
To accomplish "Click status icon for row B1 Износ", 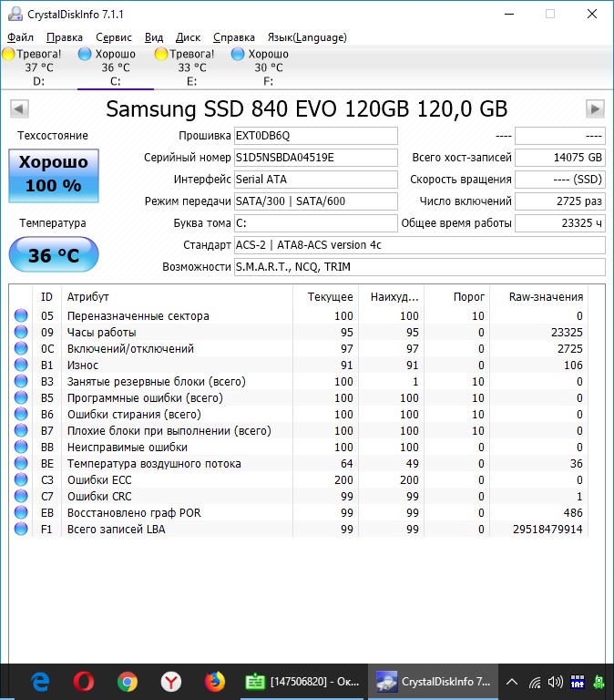I will click(x=21, y=365).
